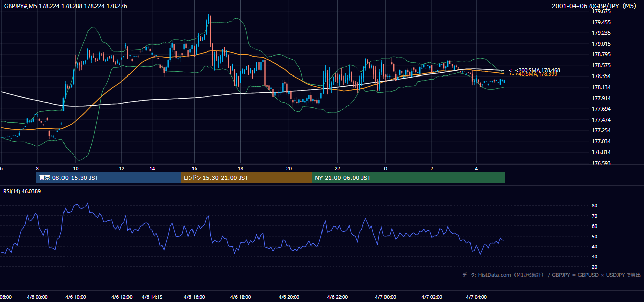Click the hour label 16 under price chart
This screenshot has height=302, width=644.
tap(195, 168)
